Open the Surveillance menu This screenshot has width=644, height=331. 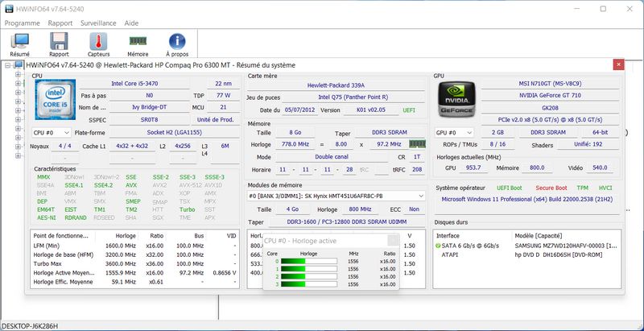coord(98,23)
